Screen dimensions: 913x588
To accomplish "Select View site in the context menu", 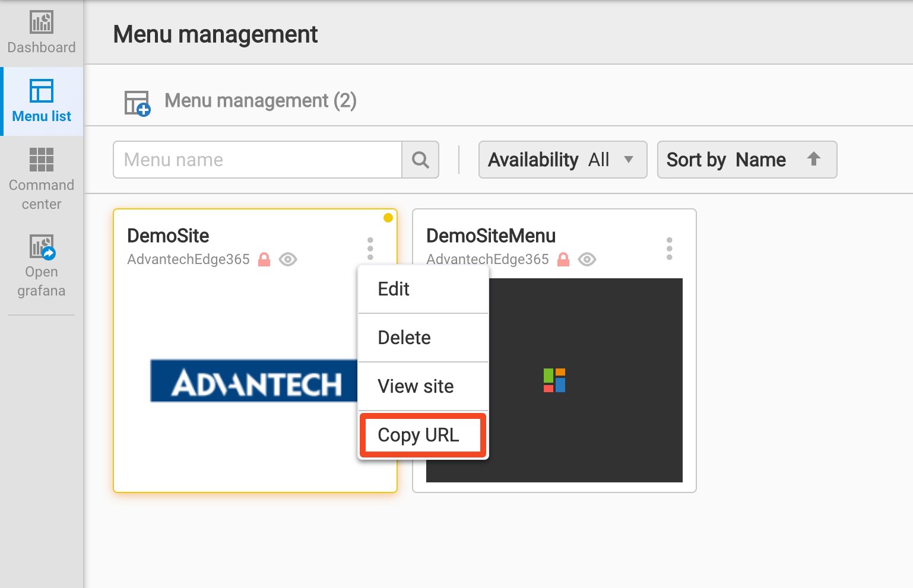I will (423, 386).
